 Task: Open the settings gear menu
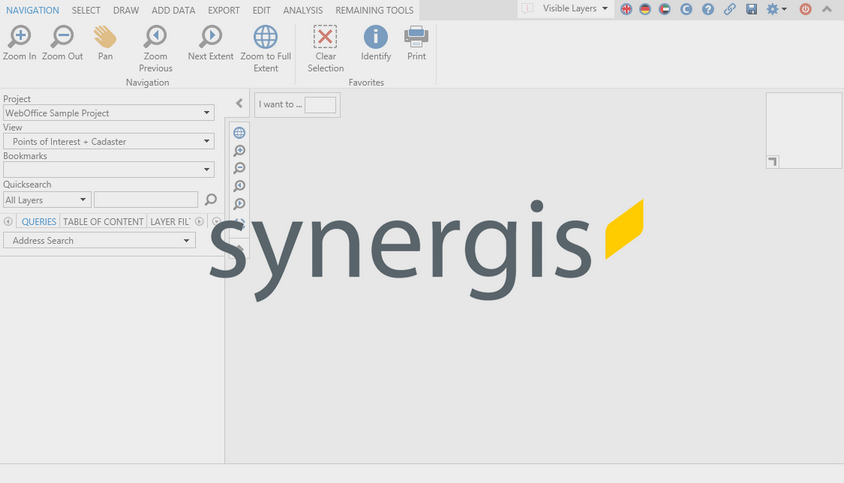pyautogui.click(x=776, y=9)
